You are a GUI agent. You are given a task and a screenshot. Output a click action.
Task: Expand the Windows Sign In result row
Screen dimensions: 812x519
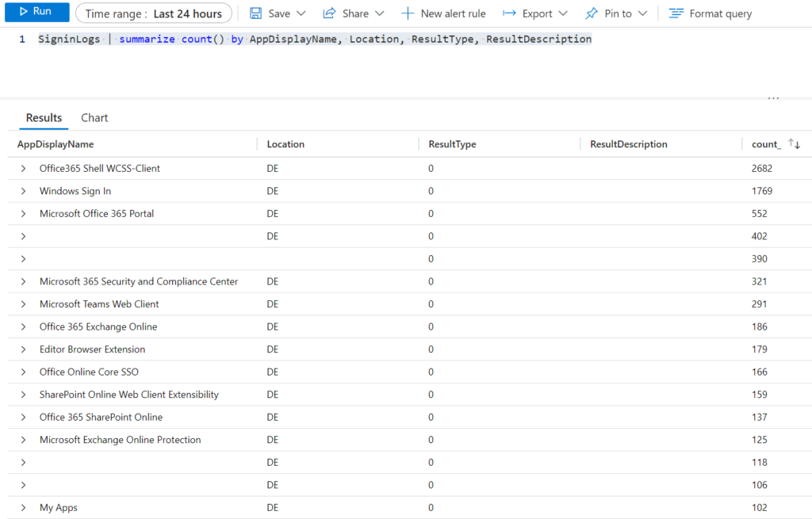22,191
